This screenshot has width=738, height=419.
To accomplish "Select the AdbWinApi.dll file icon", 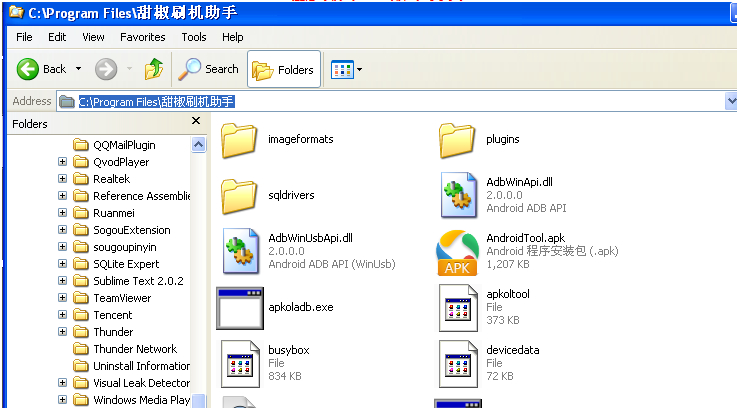I will coord(457,195).
